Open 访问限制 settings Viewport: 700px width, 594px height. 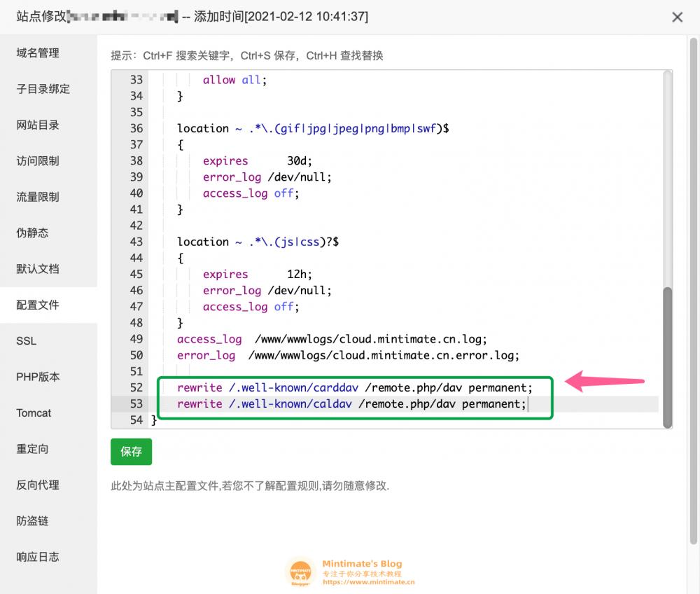(x=38, y=161)
